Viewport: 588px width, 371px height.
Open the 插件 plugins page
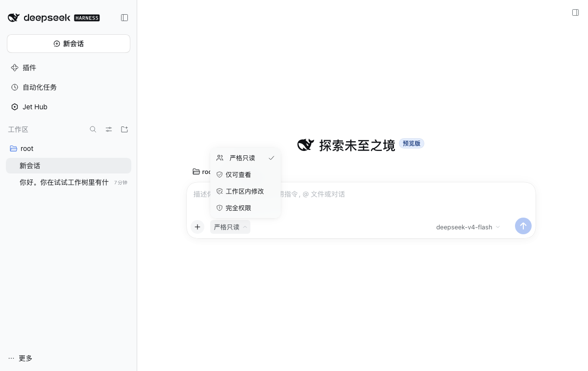click(69, 68)
